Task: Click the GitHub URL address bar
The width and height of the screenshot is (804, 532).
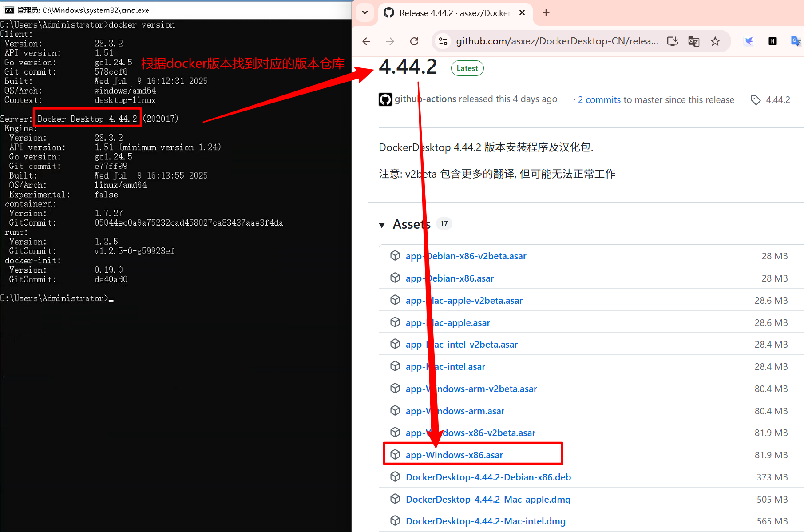Action: point(557,41)
